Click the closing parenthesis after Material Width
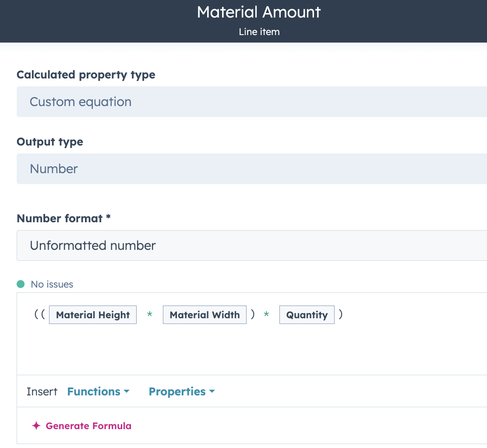Image resolution: width=487 pixels, height=448 pixels. click(253, 314)
